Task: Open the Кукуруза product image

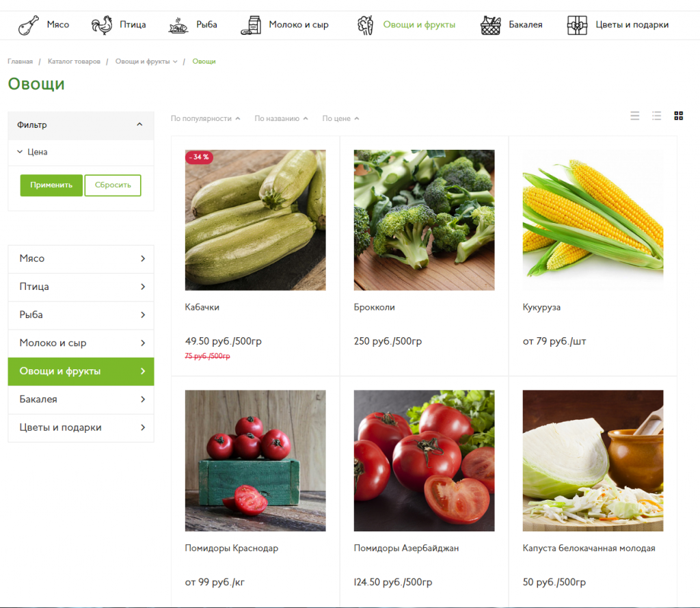Action: tap(593, 220)
